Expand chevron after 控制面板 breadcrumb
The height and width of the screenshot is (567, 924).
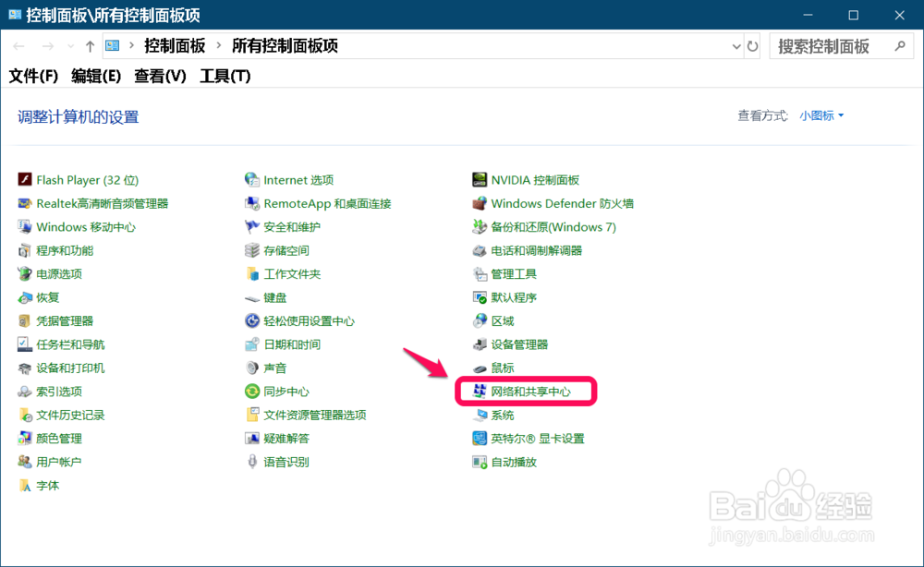pos(219,45)
